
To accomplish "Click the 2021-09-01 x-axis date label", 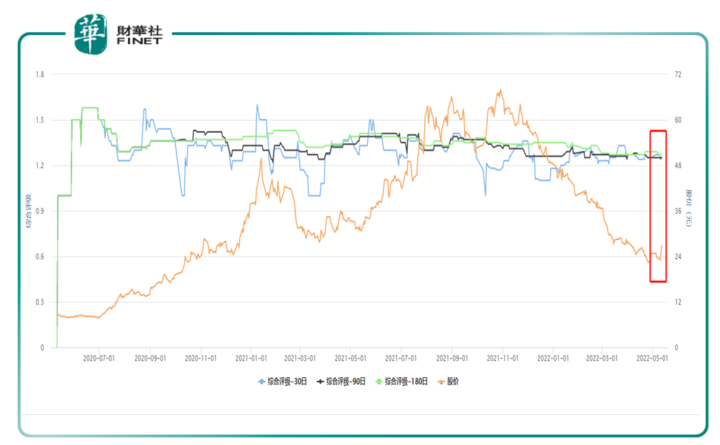I will coord(451,356).
